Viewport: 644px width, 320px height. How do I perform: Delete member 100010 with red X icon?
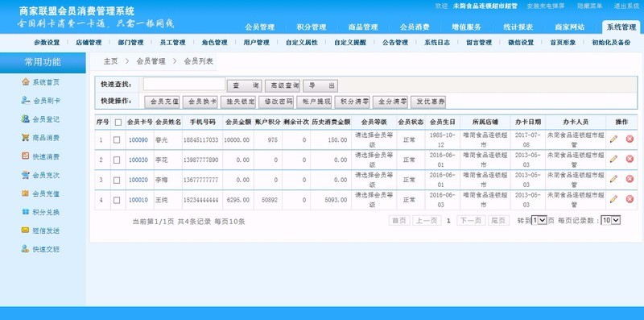coord(630,199)
